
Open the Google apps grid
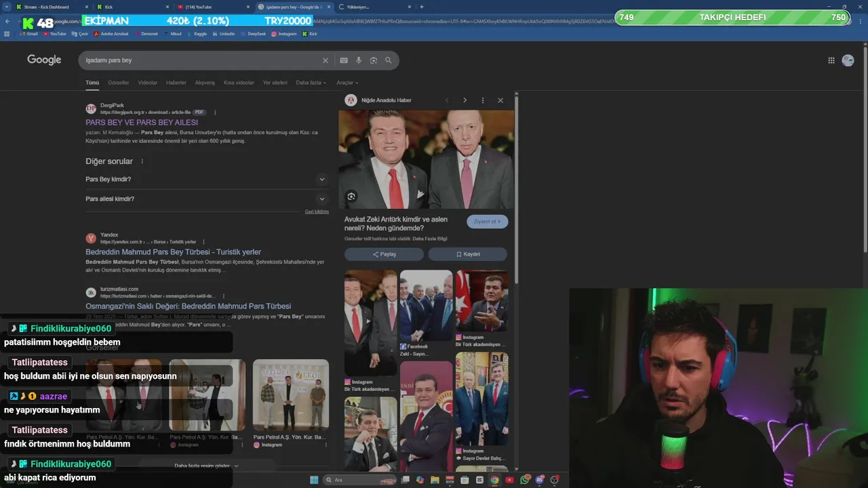831,60
